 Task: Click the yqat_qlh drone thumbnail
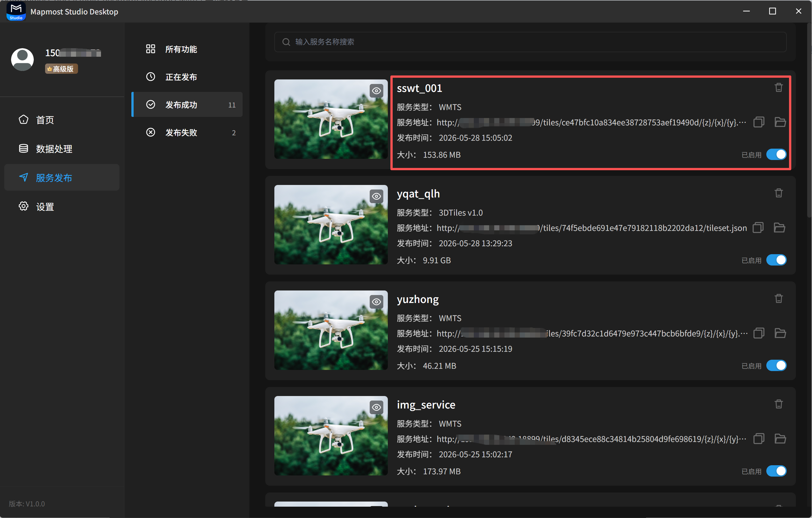coord(331,225)
